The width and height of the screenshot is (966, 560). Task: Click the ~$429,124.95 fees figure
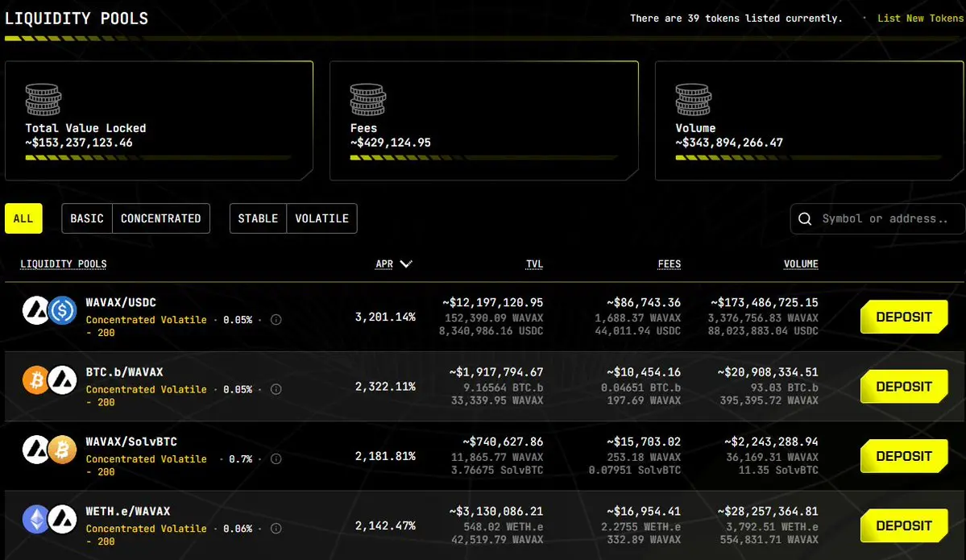click(391, 143)
